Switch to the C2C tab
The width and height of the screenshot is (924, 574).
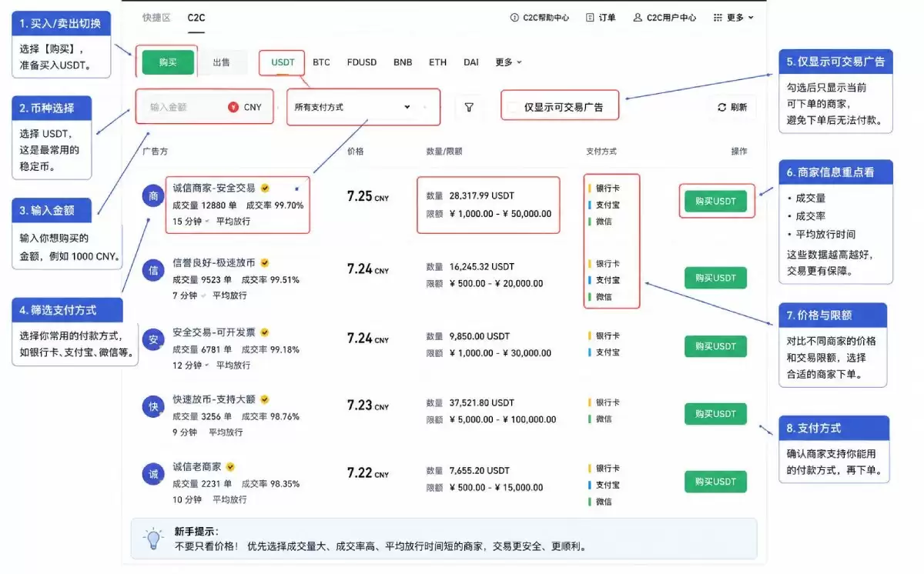tap(196, 18)
